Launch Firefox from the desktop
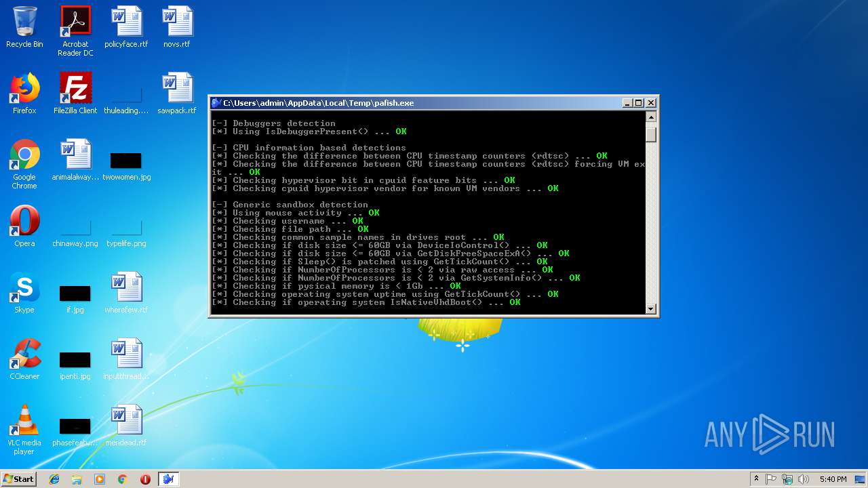 click(x=24, y=94)
